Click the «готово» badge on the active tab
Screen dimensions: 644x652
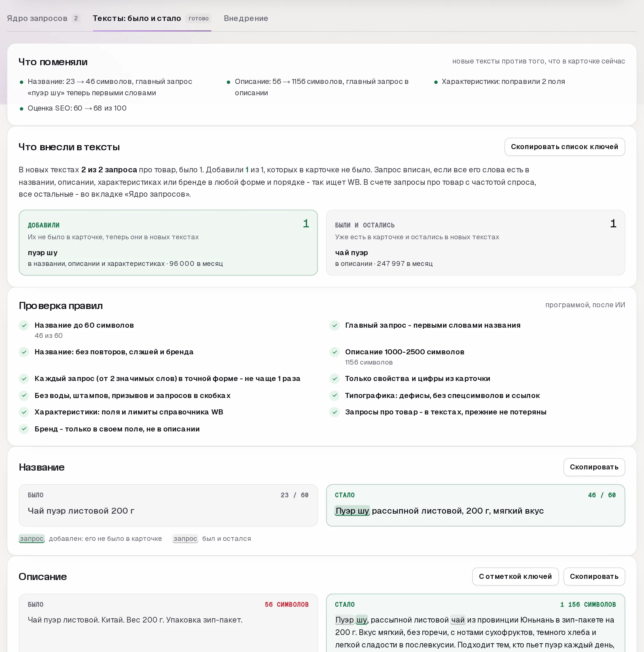[x=198, y=18]
